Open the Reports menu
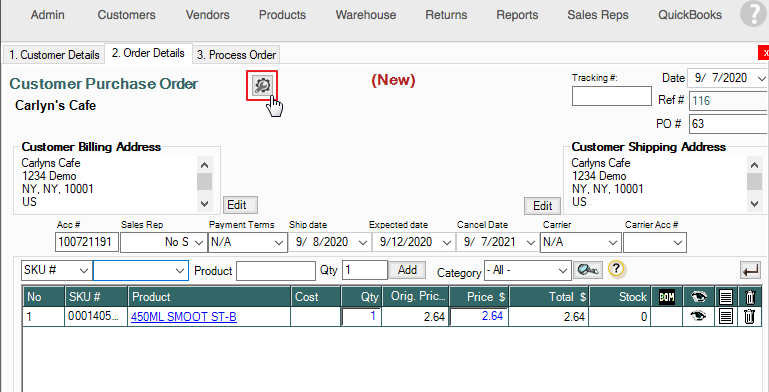This screenshot has height=392, width=769. pos(517,15)
